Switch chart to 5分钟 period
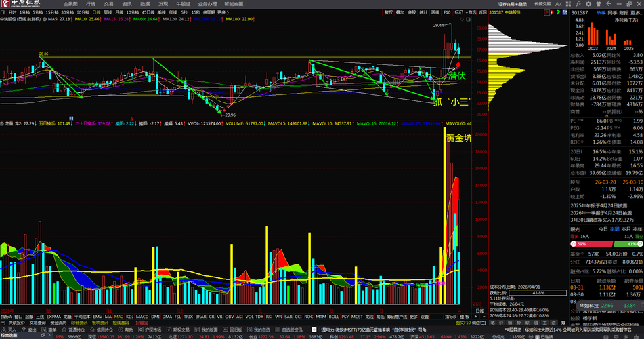The width and height of the screenshot is (644, 339). point(38,12)
